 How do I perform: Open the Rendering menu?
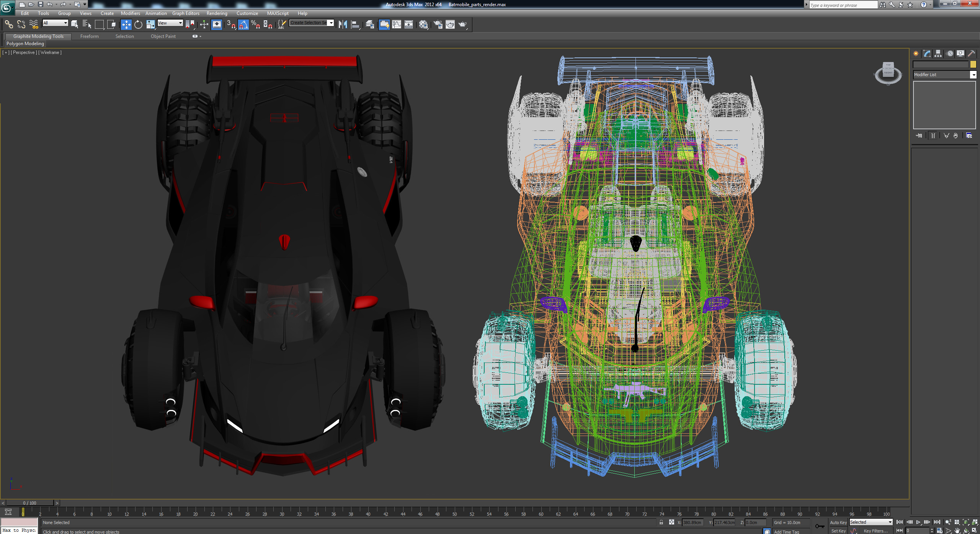(x=217, y=13)
